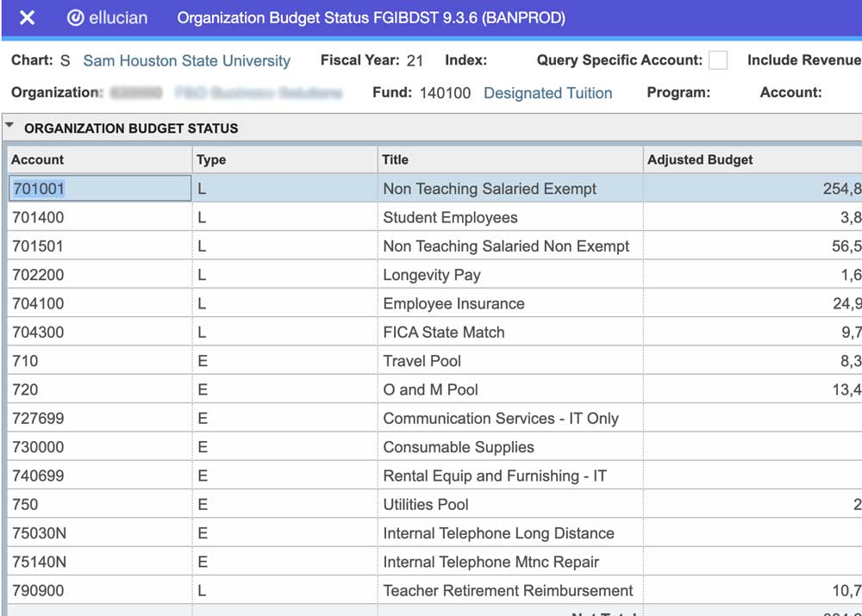Select the Teacher Retirement Reimbursement row
Screen dimensions: 862x616
click(x=508, y=591)
